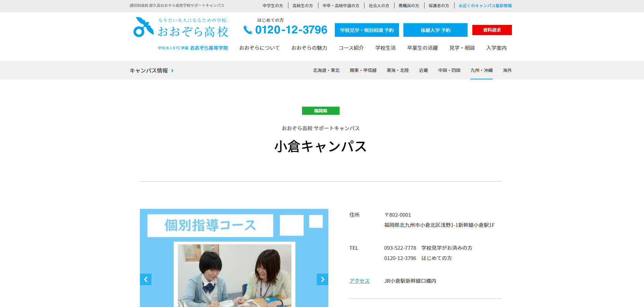Click the green 福岡県 tag
This screenshot has height=307, width=644.
pos(320,111)
